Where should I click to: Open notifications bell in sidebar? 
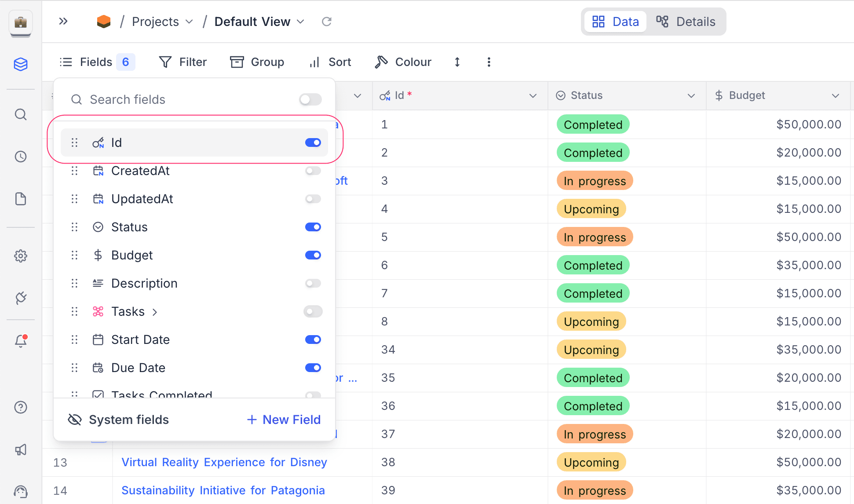(x=21, y=341)
